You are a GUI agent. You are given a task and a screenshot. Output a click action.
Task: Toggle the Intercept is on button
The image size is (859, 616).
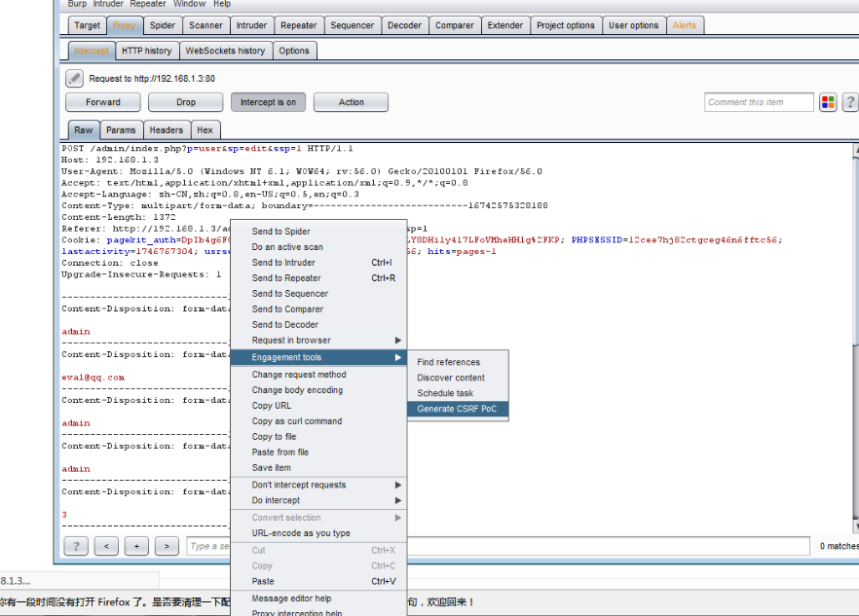point(268,102)
